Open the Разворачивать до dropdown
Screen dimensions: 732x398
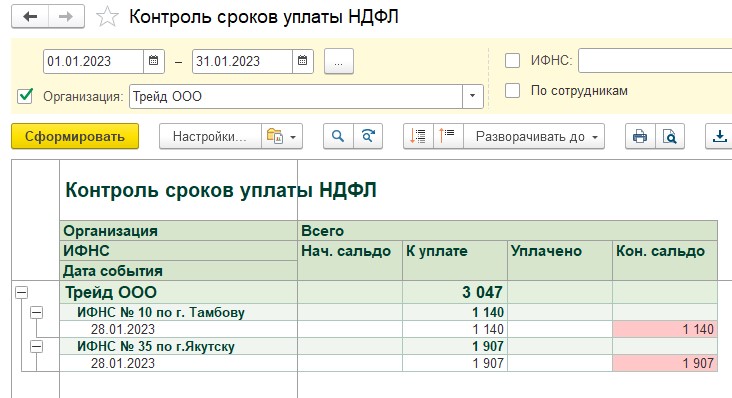[x=534, y=136]
